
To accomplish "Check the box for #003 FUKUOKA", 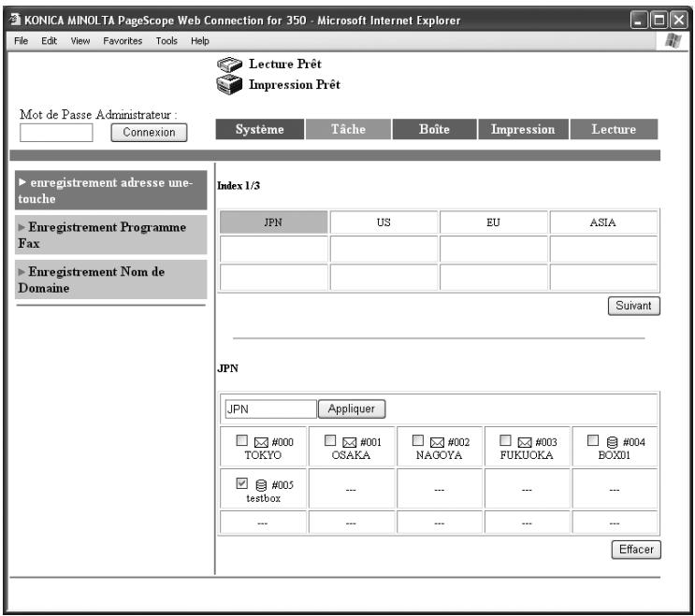I will tap(505, 440).
